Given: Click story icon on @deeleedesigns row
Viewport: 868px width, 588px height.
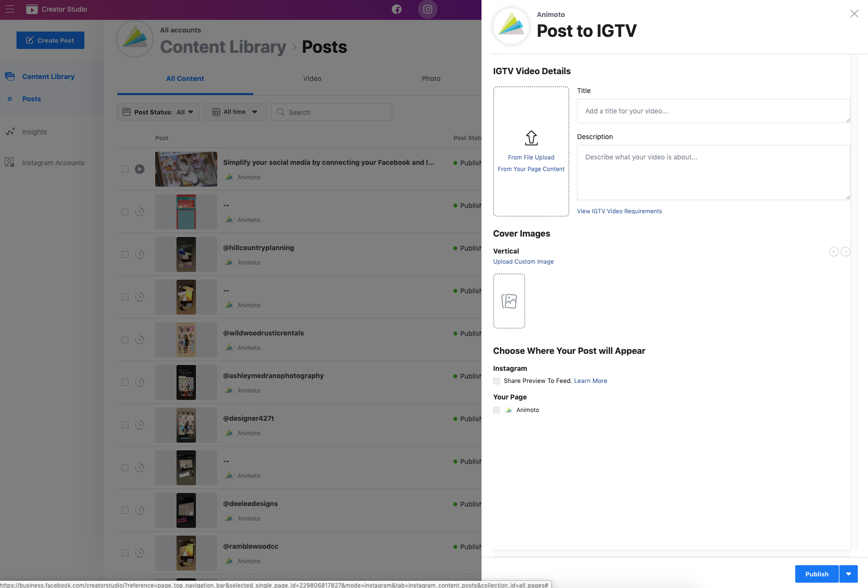Looking at the screenshot, I should (x=140, y=510).
